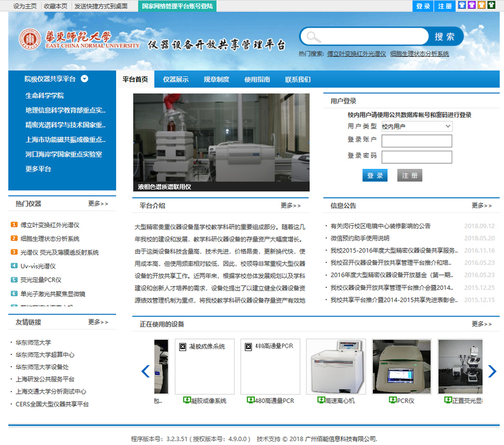Switch to the blue shirt theme icon
This screenshot has height=445, width=504.
pyautogui.click(x=462, y=6)
